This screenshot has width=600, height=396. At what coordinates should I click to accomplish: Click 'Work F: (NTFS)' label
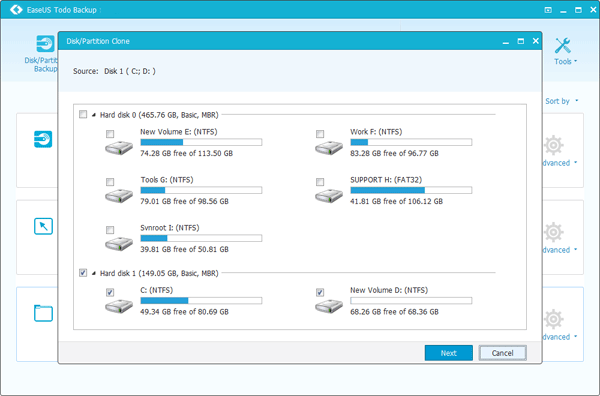(x=376, y=132)
